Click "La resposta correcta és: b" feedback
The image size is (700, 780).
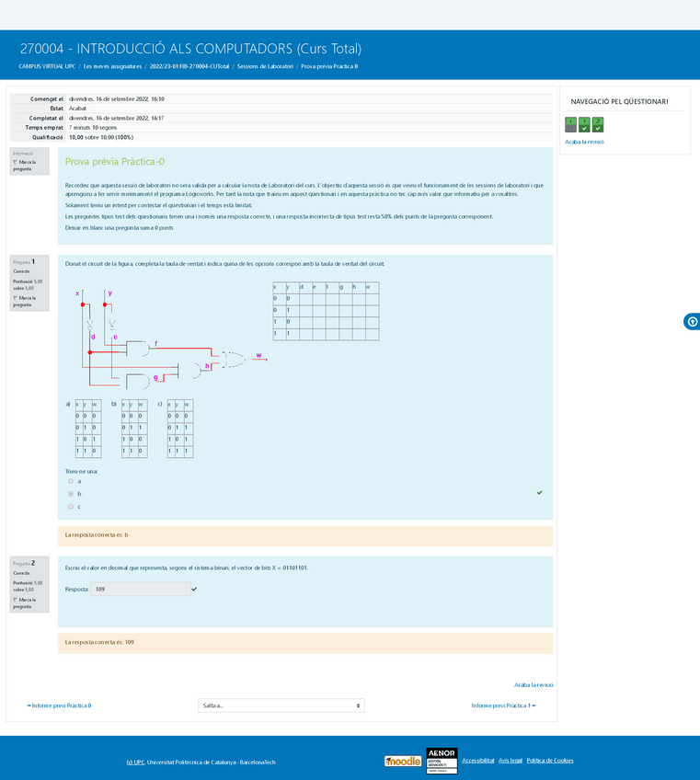tap(97, 535)
